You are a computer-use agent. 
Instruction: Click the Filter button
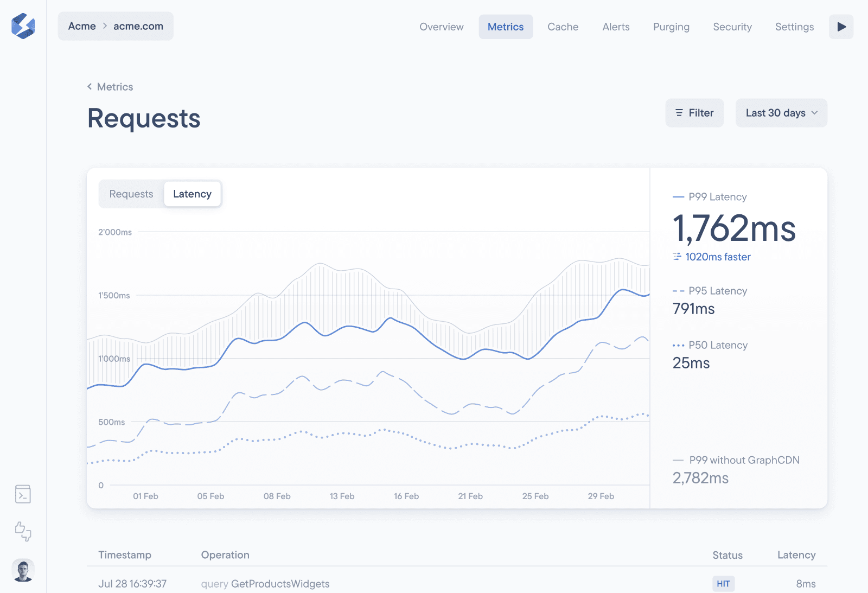694,112
